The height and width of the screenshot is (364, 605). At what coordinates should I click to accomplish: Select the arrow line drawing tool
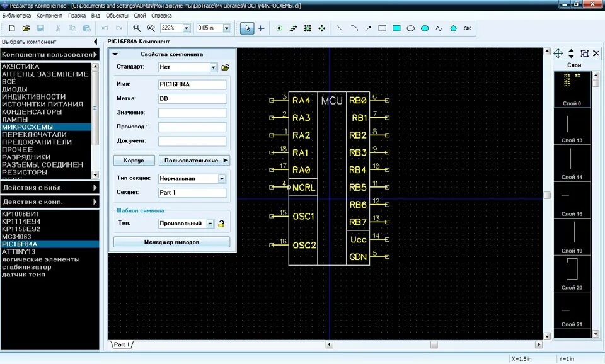point(368,28)
